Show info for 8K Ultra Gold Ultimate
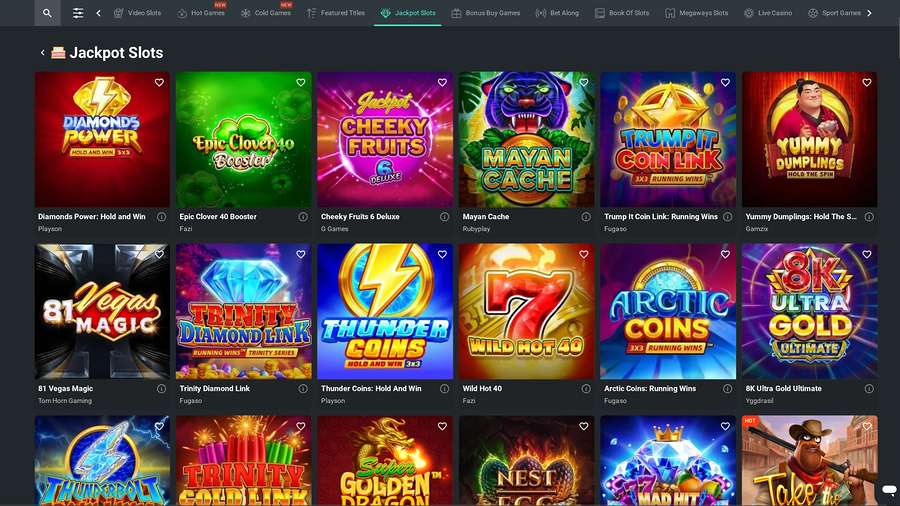 pyautogui.click(x=869, y=389)
